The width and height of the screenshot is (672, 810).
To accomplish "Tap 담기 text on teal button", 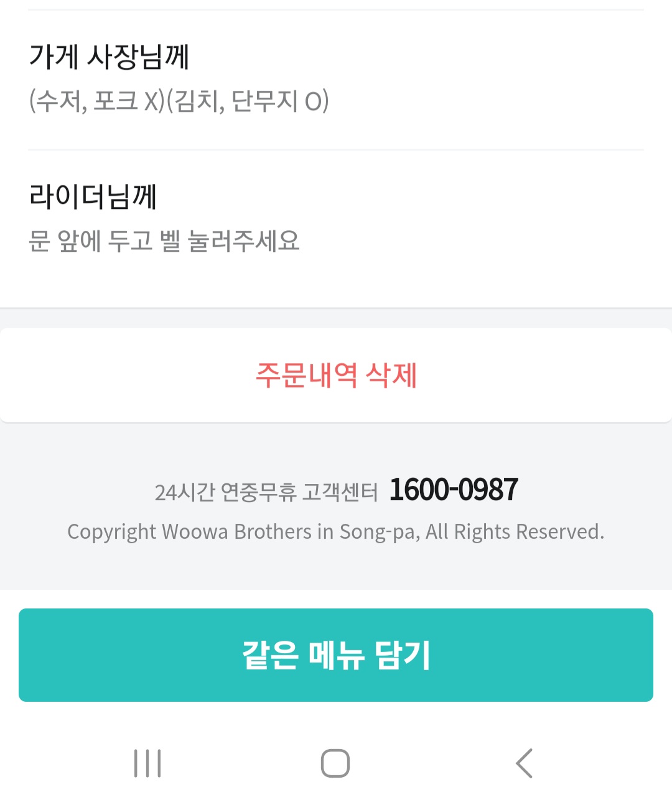I will click(x=402, y=655).
